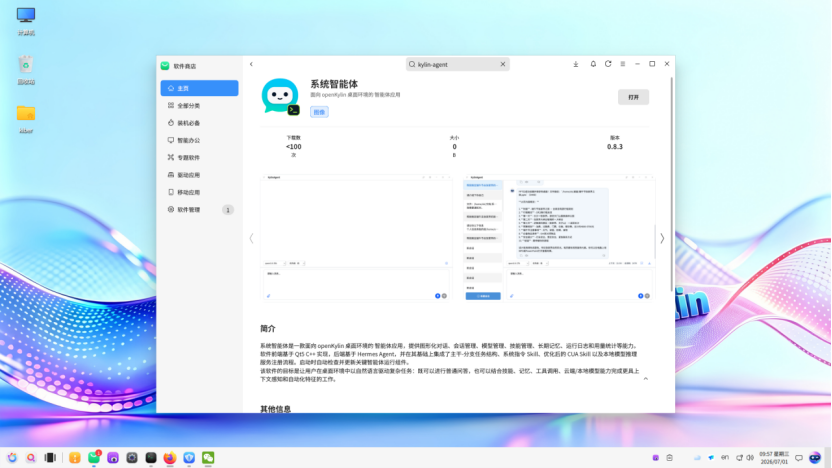
Task: Click the 软件管理 badge showing 1
Action: click(x=228, y=210)
